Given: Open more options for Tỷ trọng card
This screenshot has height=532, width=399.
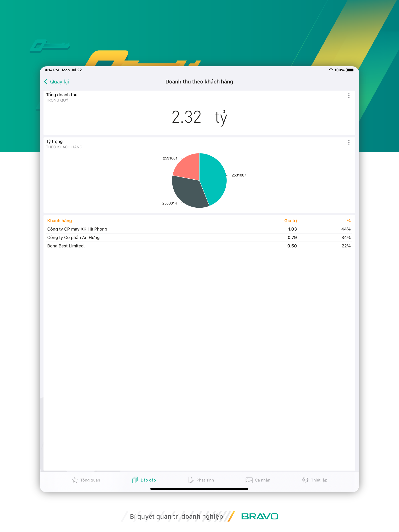Looking at the screenshot, I should tap(349, 142).
